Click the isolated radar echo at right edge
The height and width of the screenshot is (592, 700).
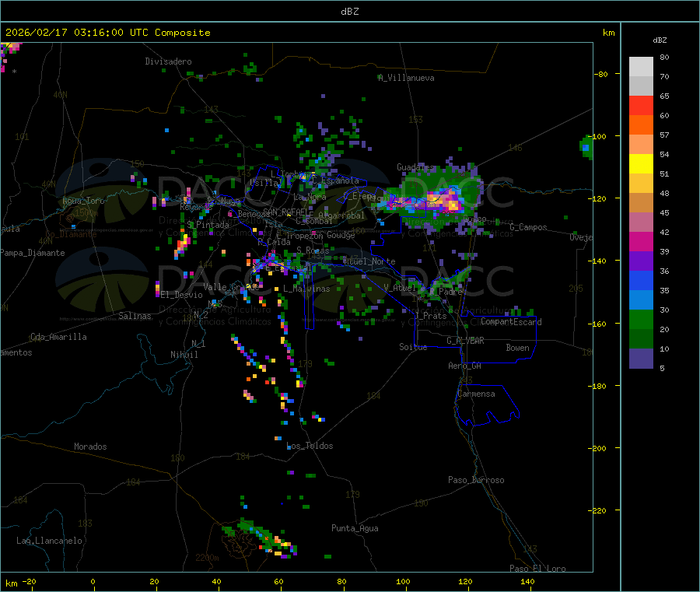tap(586, 147)
